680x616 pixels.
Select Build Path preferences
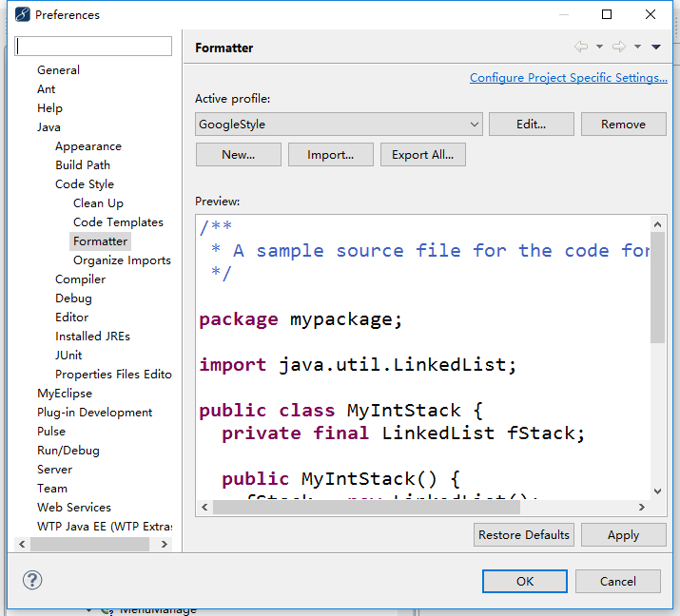click(83, 165)
